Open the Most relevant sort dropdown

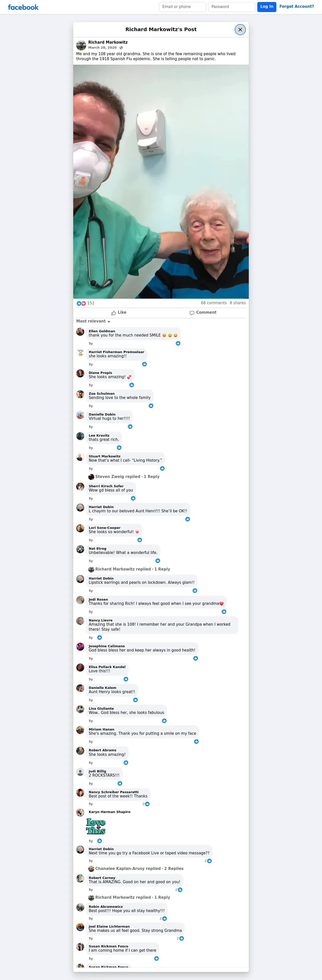[x=93, y=321]
